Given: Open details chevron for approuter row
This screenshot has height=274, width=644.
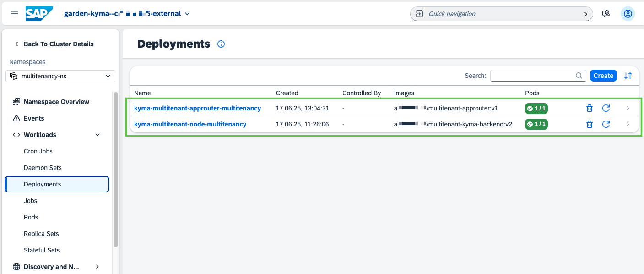Looking at the screenshot, I should tap(628, 108).
